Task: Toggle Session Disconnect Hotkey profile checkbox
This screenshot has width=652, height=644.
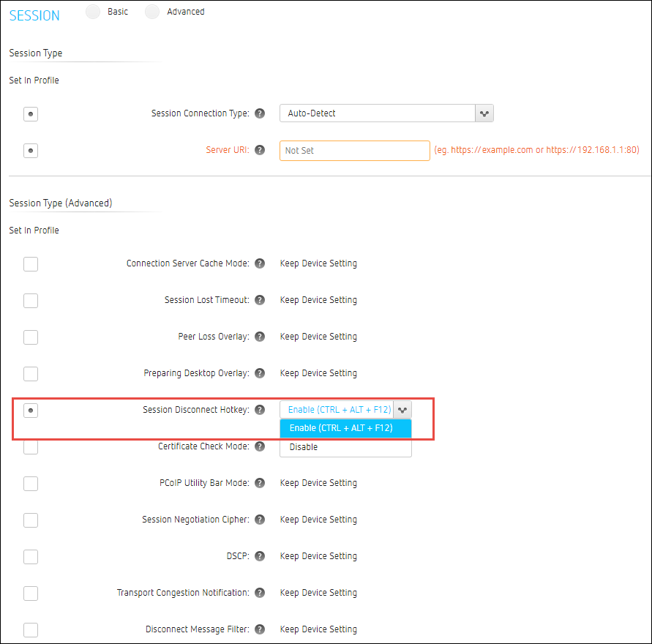Action: (31, 411)
